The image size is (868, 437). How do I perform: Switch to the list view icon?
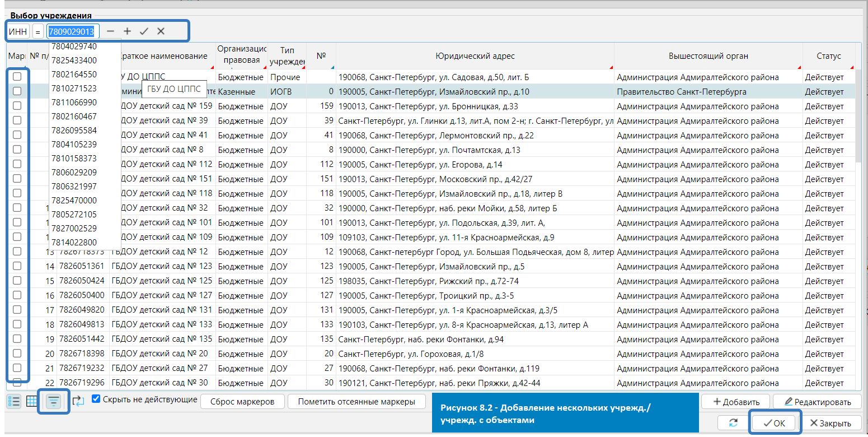pyautogui.click(x=15, y=401)
